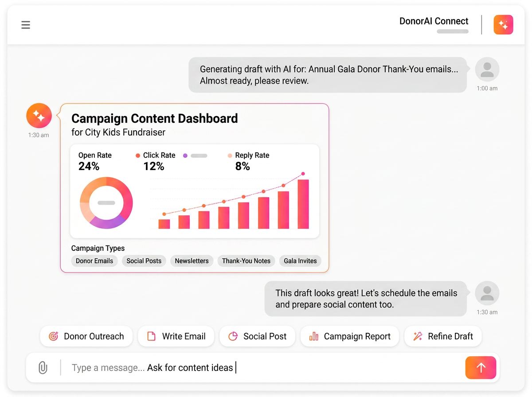Select the Thank-You Notes campaign type
The width and height of the screenshot is (532, 397).
coord(246,261)
